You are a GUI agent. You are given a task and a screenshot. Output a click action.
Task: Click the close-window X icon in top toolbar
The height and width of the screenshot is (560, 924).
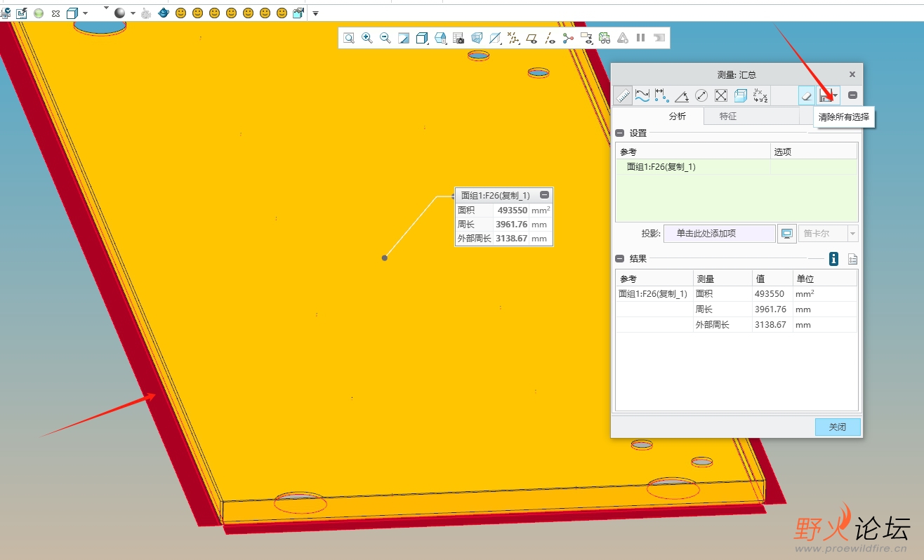click(55, 13)
